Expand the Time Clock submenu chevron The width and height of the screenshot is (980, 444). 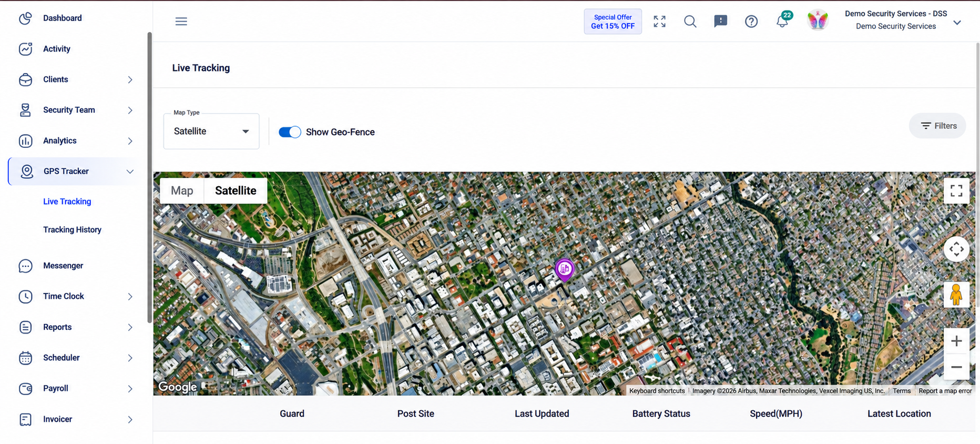pyautogui.click(x=130, y=297)
